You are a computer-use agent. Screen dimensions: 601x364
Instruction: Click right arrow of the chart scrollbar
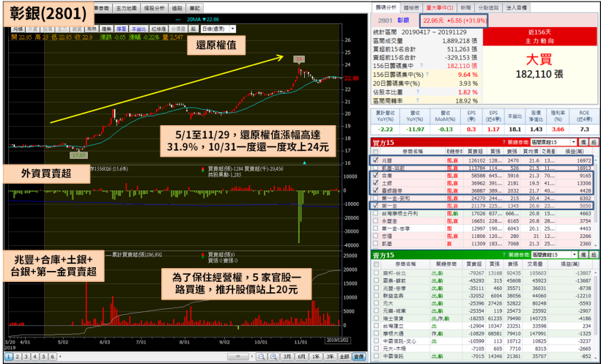(252, 357)
